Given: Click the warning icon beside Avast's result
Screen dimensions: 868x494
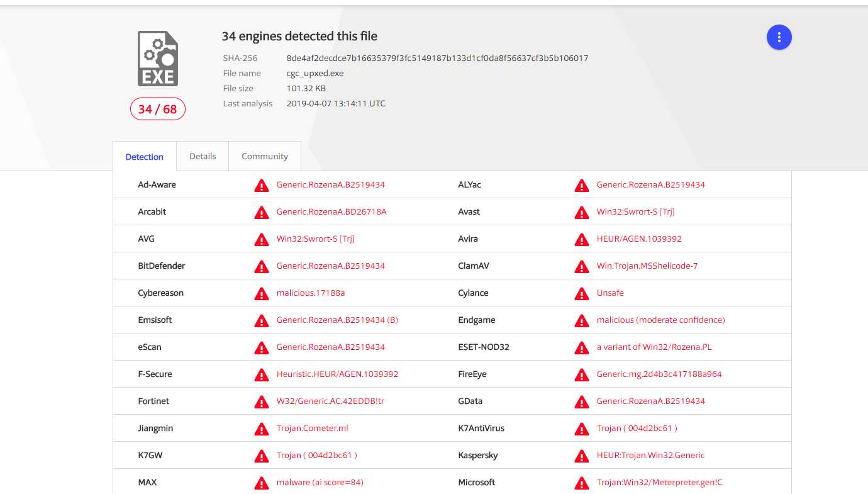Looking at the screenshot, I should 582,212.
